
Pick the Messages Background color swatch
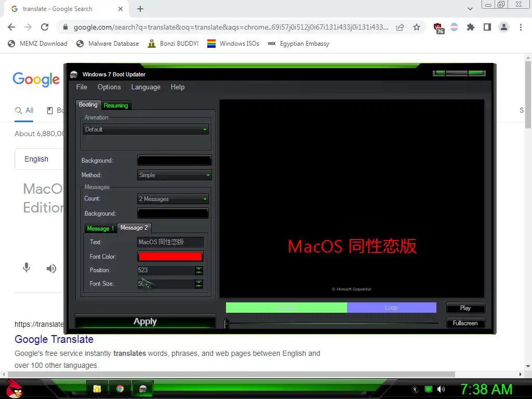tap(173, 214)
